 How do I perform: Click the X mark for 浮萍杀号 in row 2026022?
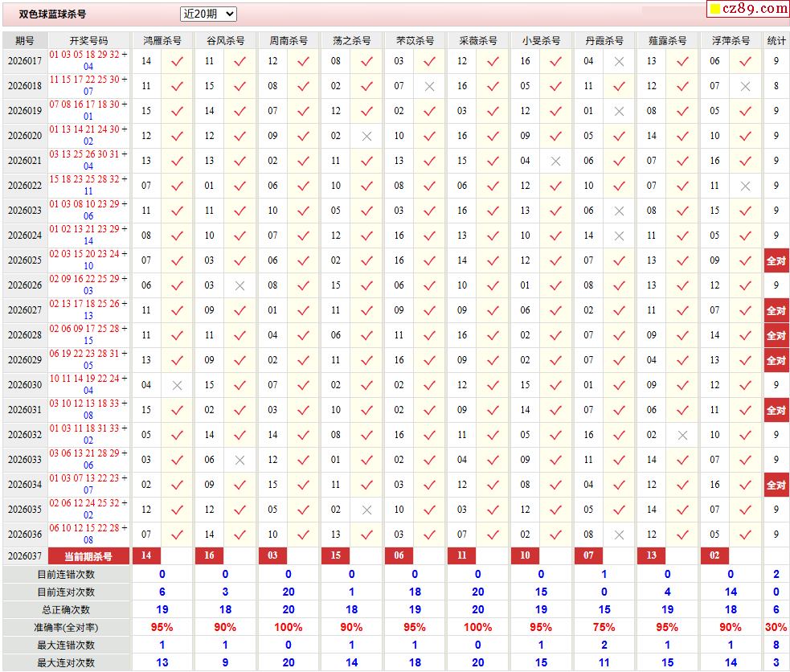click(745, 186)
